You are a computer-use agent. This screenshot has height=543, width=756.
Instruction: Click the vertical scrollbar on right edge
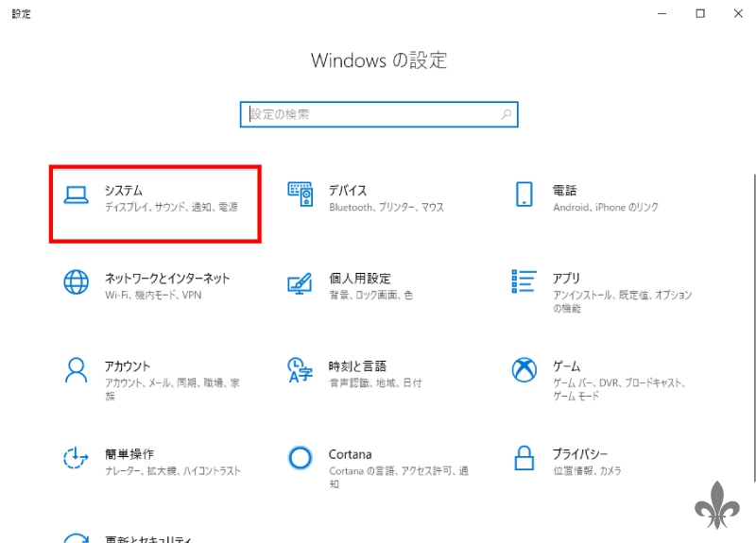click(753, 328)
